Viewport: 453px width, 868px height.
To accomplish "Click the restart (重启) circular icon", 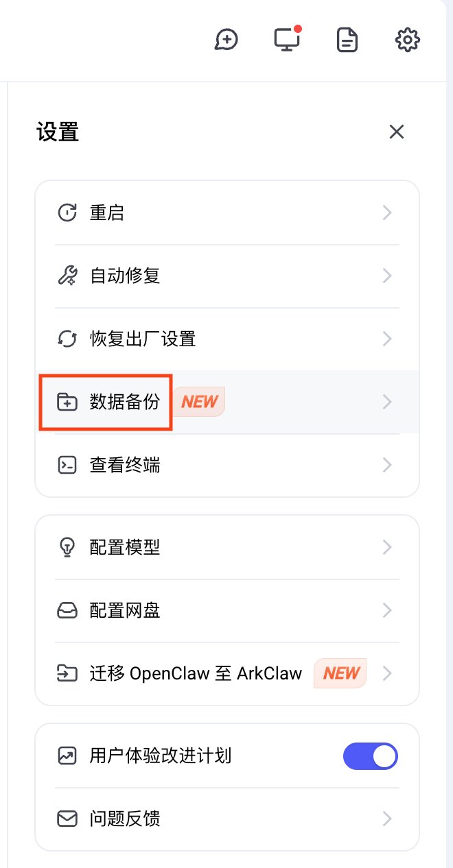I will 67,213.
